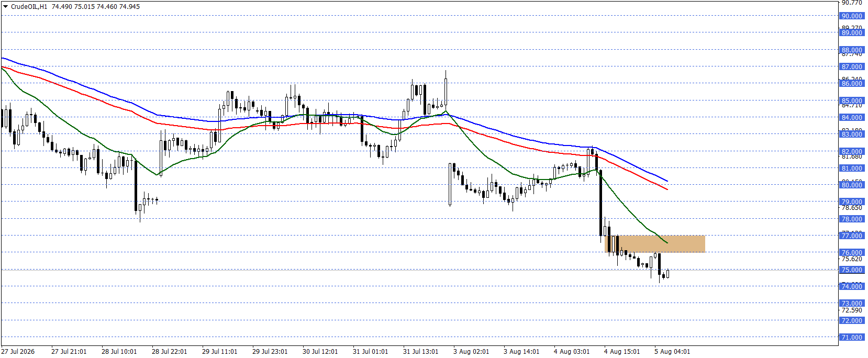Click the 74.000 price level label
868x358 pixels.
point(852,287)
